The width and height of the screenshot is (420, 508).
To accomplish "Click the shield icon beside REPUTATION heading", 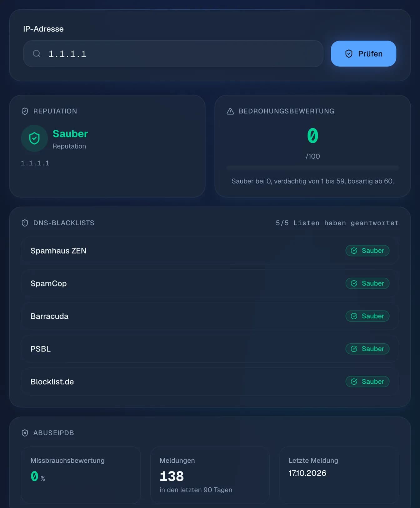I will coord(25,111).
